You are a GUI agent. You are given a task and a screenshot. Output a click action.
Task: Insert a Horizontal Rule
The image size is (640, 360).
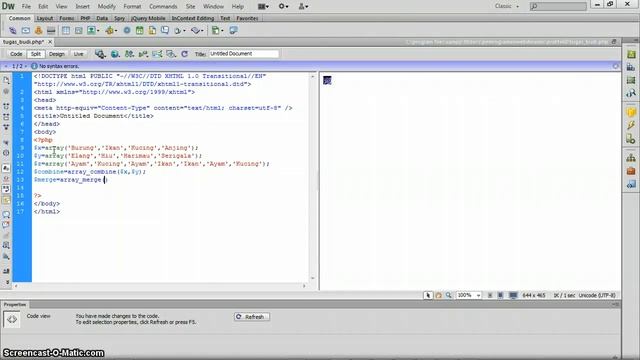[51, 31]
